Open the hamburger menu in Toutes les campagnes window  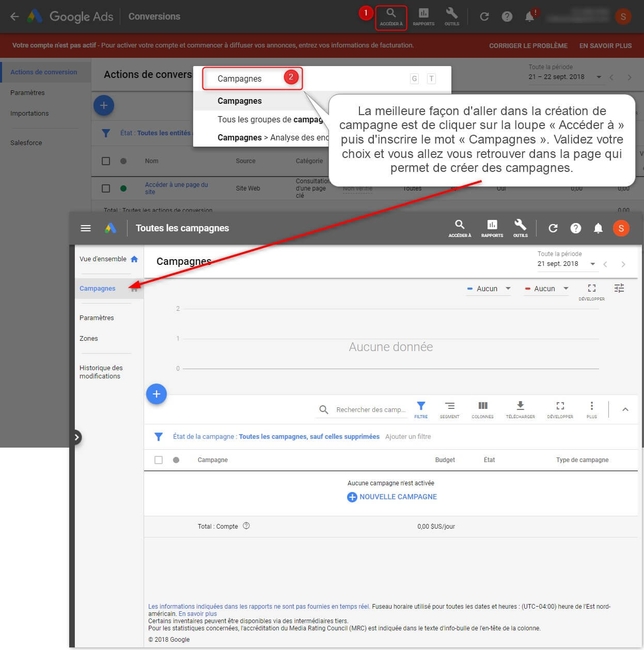(x=86, y=228)
